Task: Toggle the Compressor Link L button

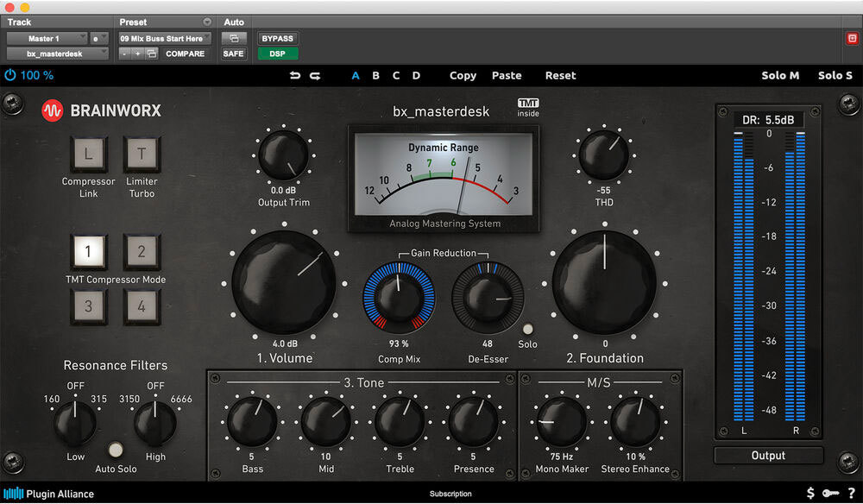Action: 88,155
